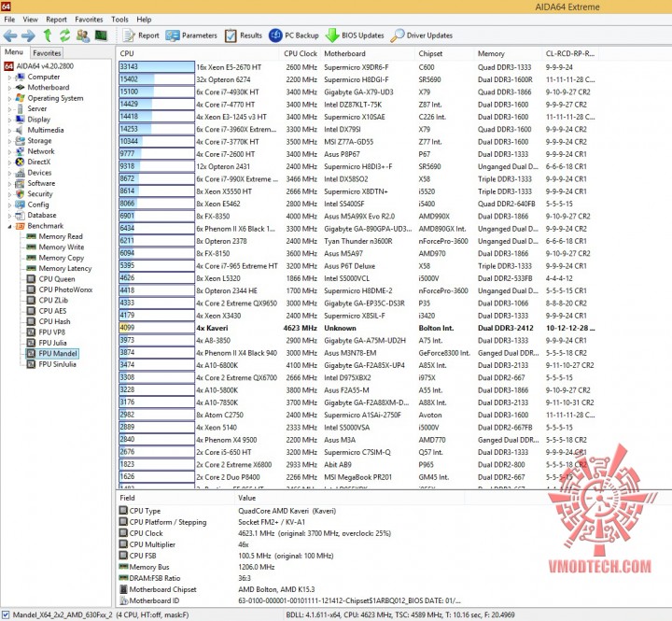
Task: Switch to the Favorites tab
Action: coord(47,53)
